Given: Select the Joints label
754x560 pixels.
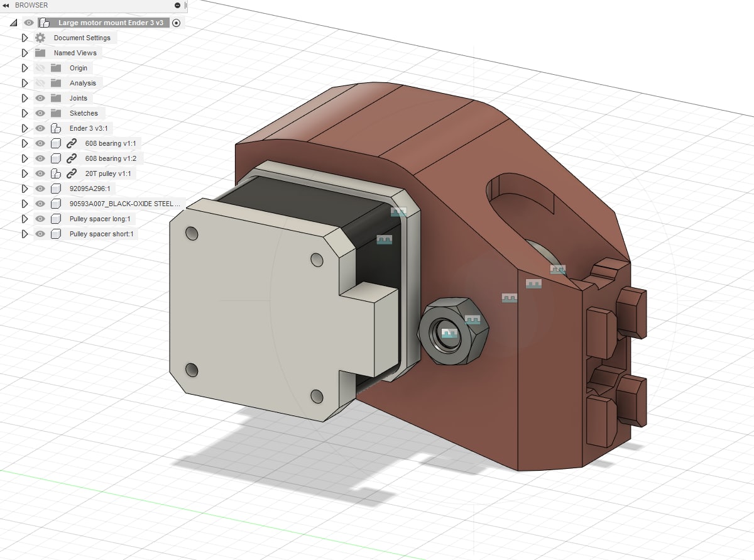Looking at the screenshot, I should 78,98.
